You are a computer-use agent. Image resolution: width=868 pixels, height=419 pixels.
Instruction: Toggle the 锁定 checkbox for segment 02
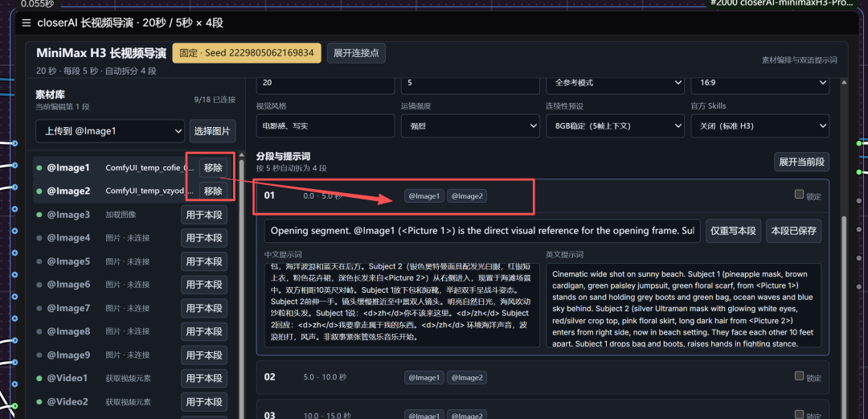(799, 376)
